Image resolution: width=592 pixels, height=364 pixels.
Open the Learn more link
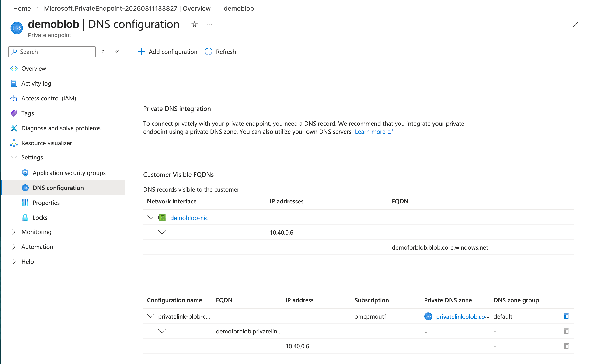370,132
